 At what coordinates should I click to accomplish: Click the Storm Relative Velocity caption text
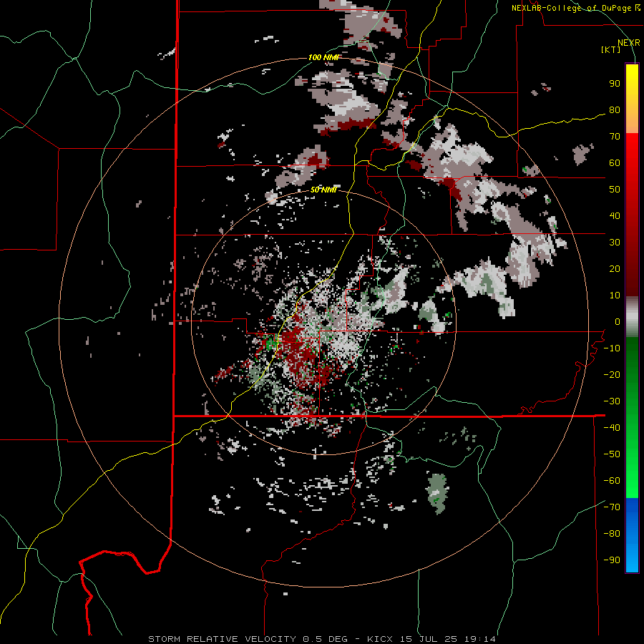321,639
